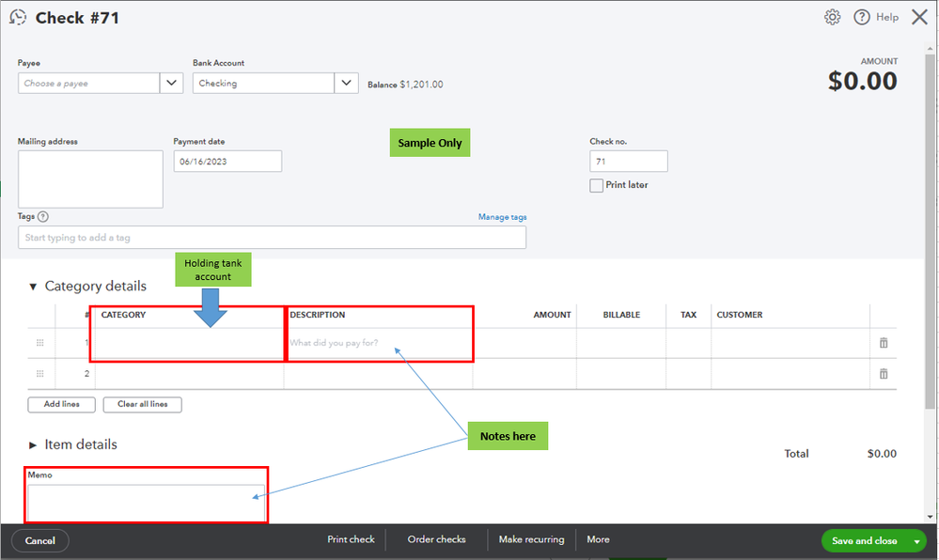Click the Amount cell in line 1
939x560 pixels.
coord(524,343)
